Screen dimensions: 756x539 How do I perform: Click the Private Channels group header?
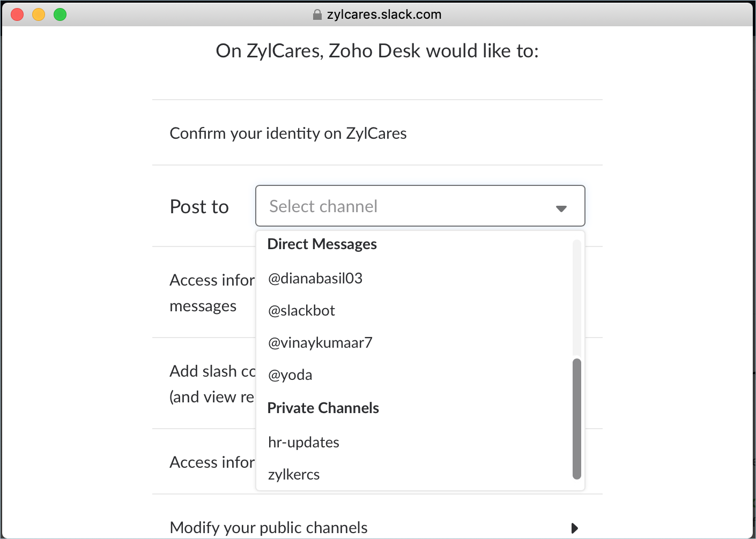tap(323, 408)
